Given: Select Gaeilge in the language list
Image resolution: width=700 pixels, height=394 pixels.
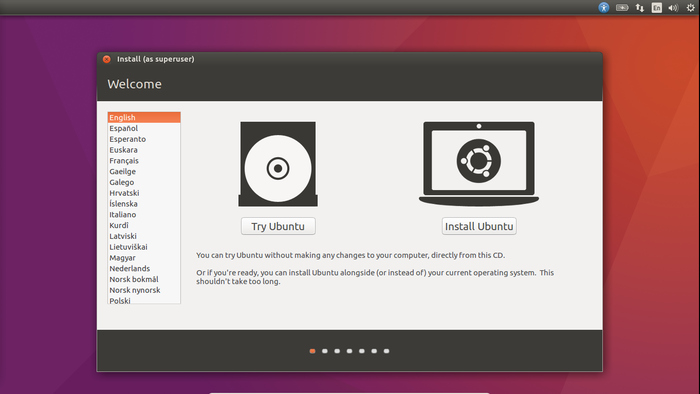Looking at the screenshot, I should 144,171.
